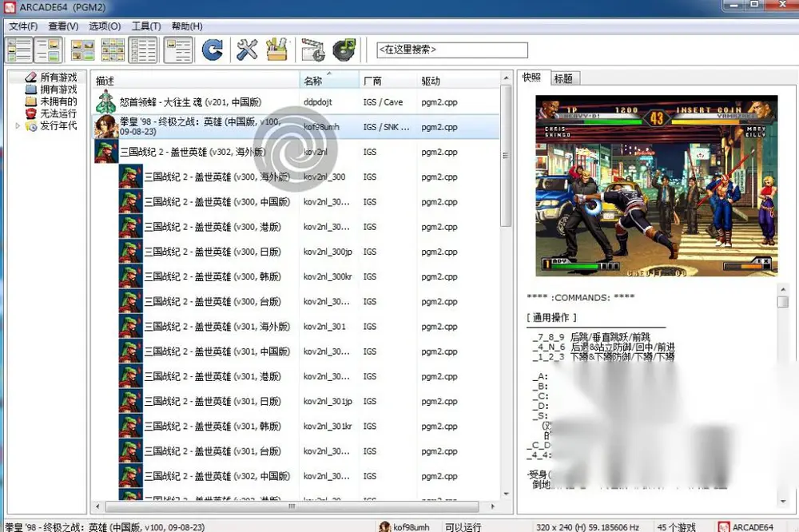Select 拳皇 '98 终极之战 英雄 row

point(296,127)
